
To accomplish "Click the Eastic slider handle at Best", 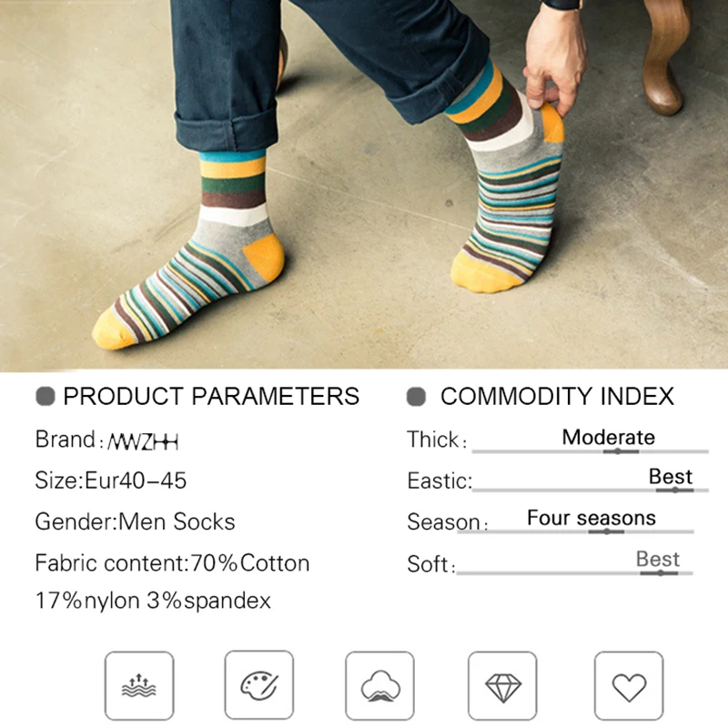I will 674,490.
